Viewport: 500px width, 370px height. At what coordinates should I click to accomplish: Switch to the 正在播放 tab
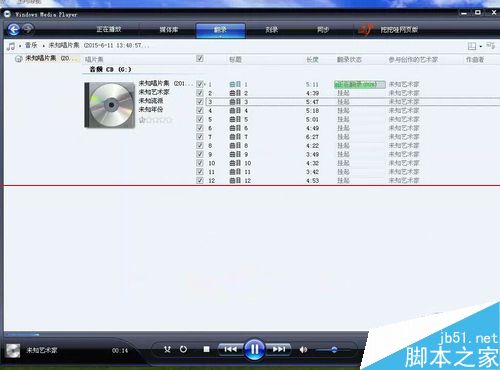109,30
